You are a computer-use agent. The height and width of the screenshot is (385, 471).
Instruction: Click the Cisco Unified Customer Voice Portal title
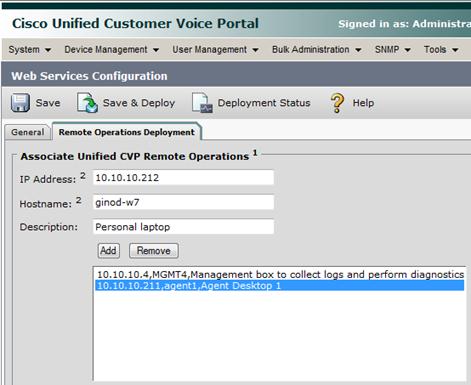click(x=135, y=24)
